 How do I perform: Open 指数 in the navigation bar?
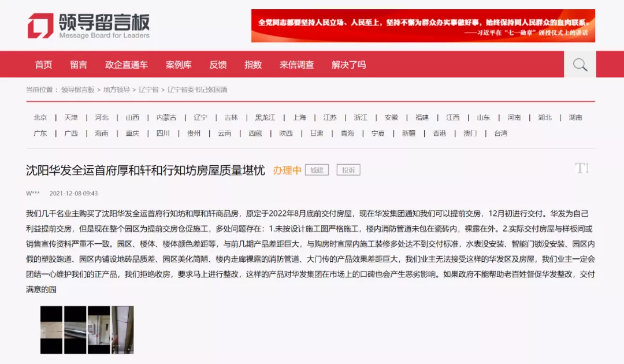point(253,65)
